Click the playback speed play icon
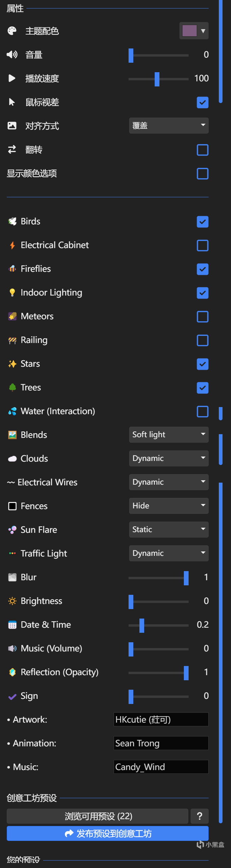Viewport: 231px width, 868px height. click(12, 78)
